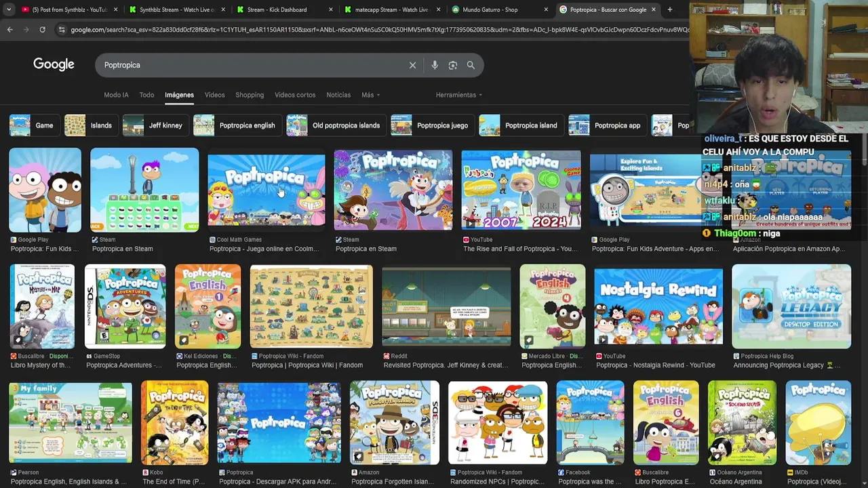The width and height of the screenshot is (868, 488).
Task: Select the Todo results tab
Action: pos(146,95)
